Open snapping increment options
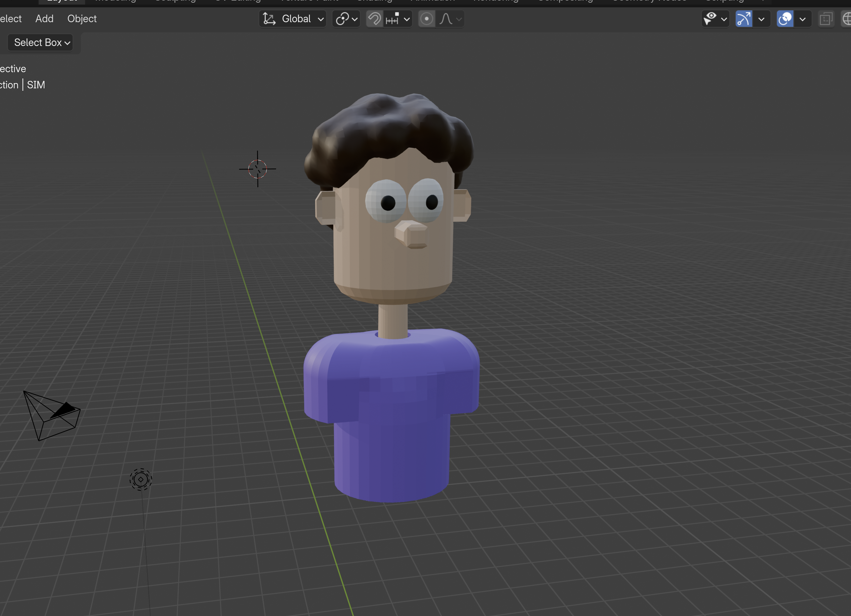Screen dimensions: 851x616 point(398,19)
